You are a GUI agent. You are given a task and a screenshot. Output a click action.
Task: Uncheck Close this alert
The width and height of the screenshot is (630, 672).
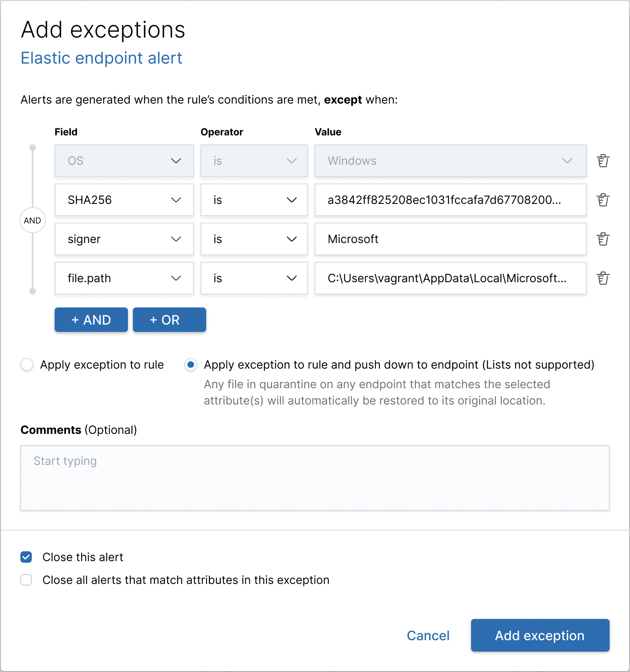click(x=26, y=557)
